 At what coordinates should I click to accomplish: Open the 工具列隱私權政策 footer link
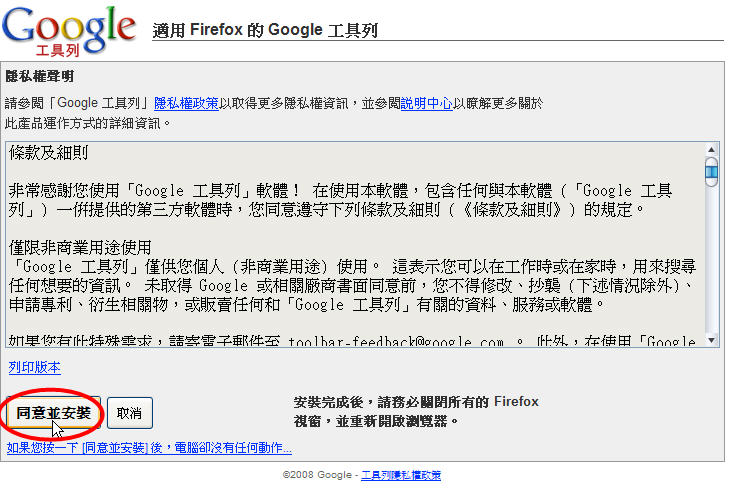401,475
